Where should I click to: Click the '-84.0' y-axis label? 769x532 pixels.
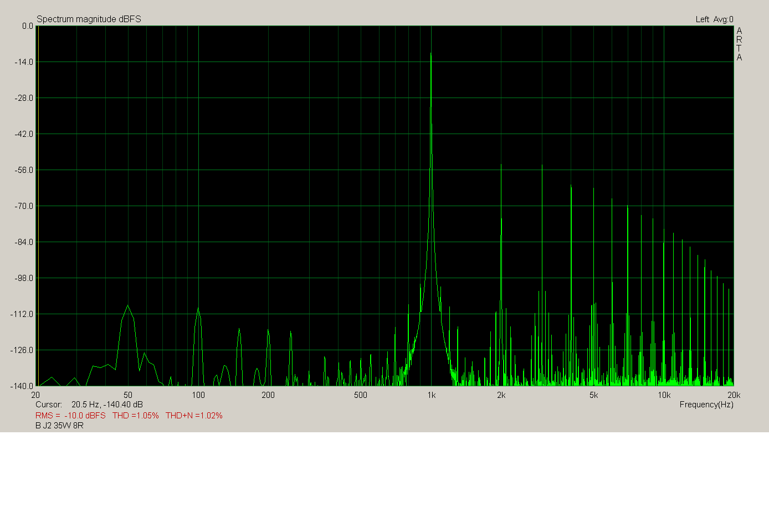coord(24,242)
